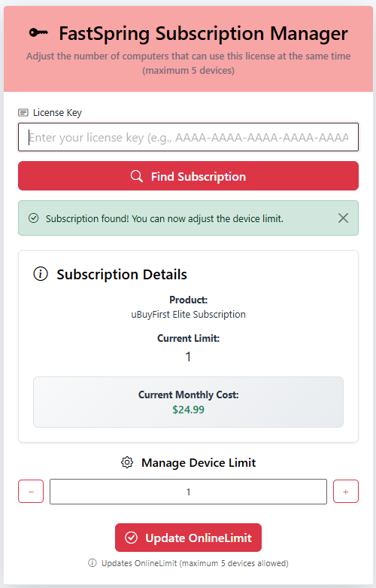Decrease device limit with minus button

tap(31, 491)
